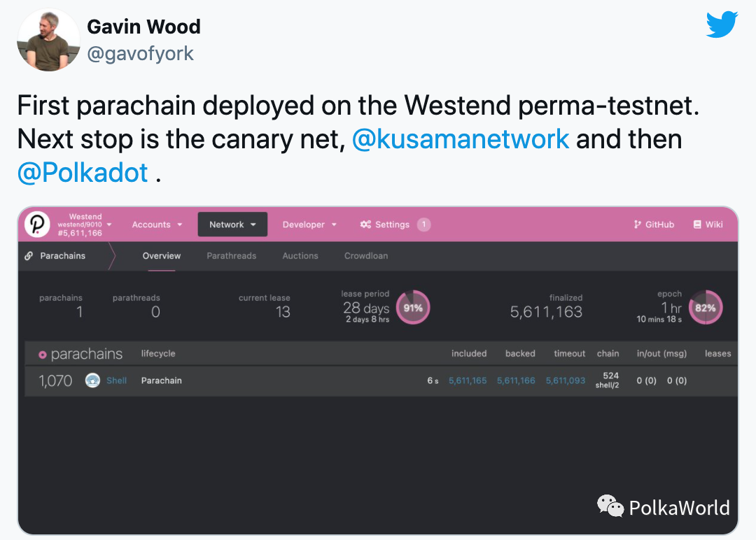Screen dimensions: 756x540
Task: Open the @kusamanetwork mention link
Action: pyautogui.click(x=460, y=139)
